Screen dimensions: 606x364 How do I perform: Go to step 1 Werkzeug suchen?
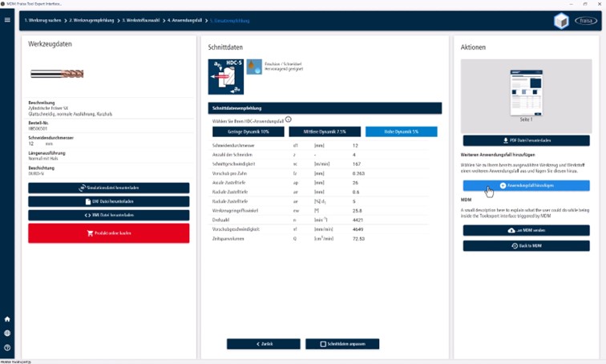(43, 21)
